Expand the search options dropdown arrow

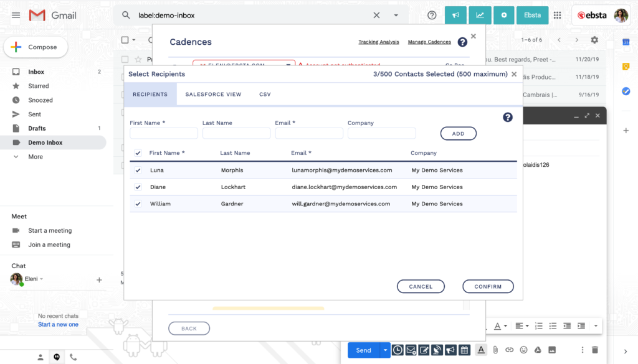396,16
